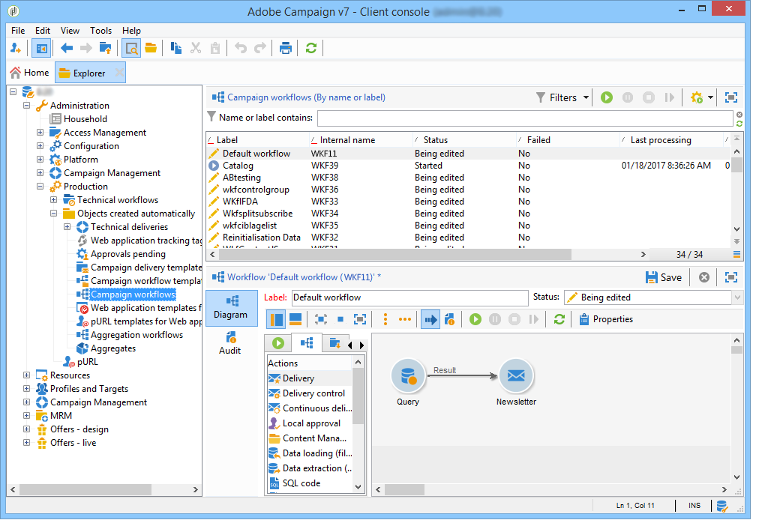The image size is (759, 532).
Task: Close the workflow detail with round X icon
Action: 704,277
